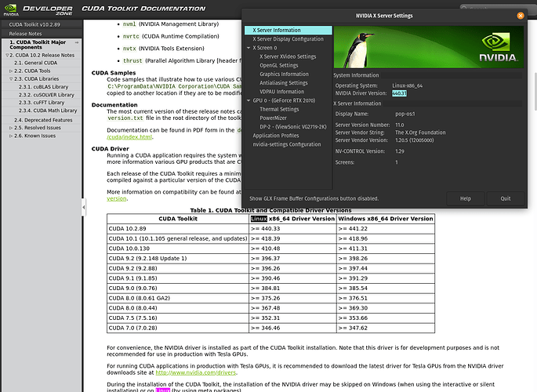Open VDPAU Information page
537x392 pixels.
[x=282, y=92]
